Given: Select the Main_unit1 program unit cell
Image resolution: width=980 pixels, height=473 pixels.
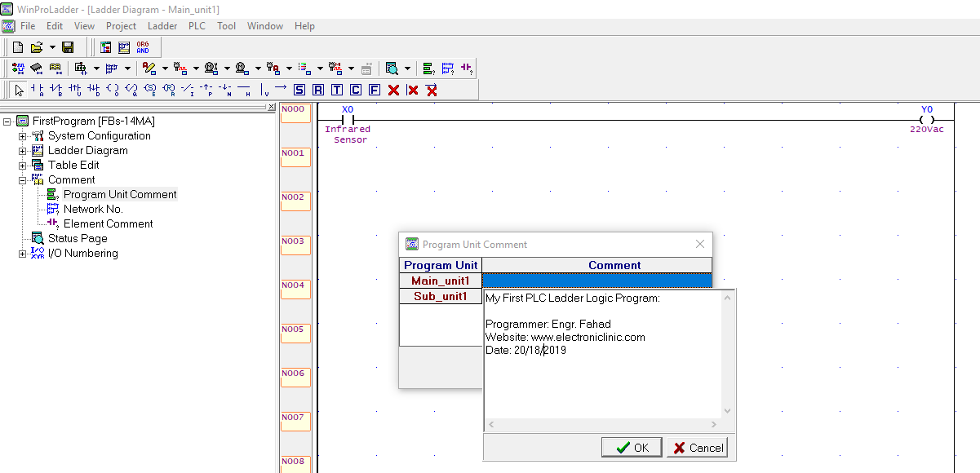Looking at the screenshot, I should [x=441, y=281].
